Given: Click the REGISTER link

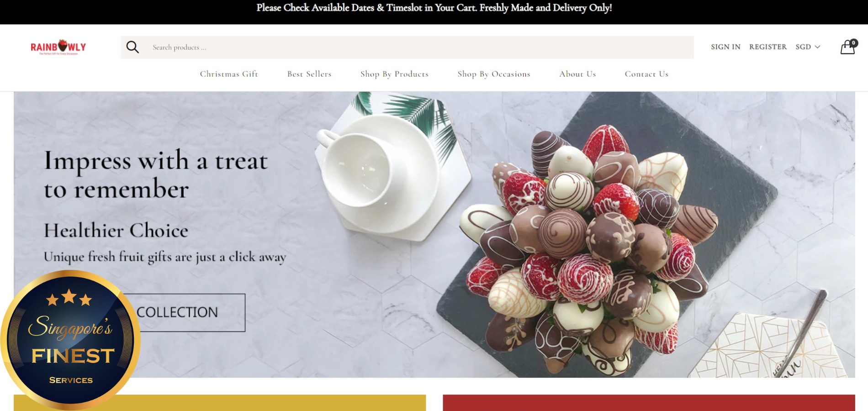Looking at the screenshot, I should pos(768,47).
